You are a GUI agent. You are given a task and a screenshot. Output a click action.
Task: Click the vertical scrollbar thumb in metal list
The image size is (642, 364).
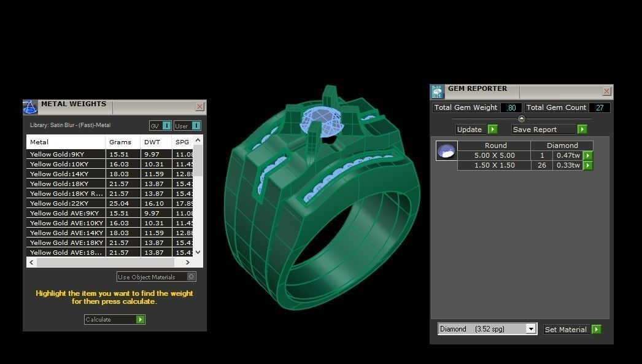[x=198, y=160]
